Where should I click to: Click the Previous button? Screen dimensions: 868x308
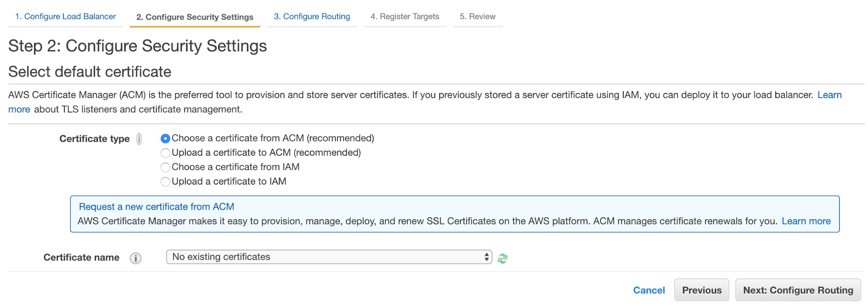[x=701, y=290]
